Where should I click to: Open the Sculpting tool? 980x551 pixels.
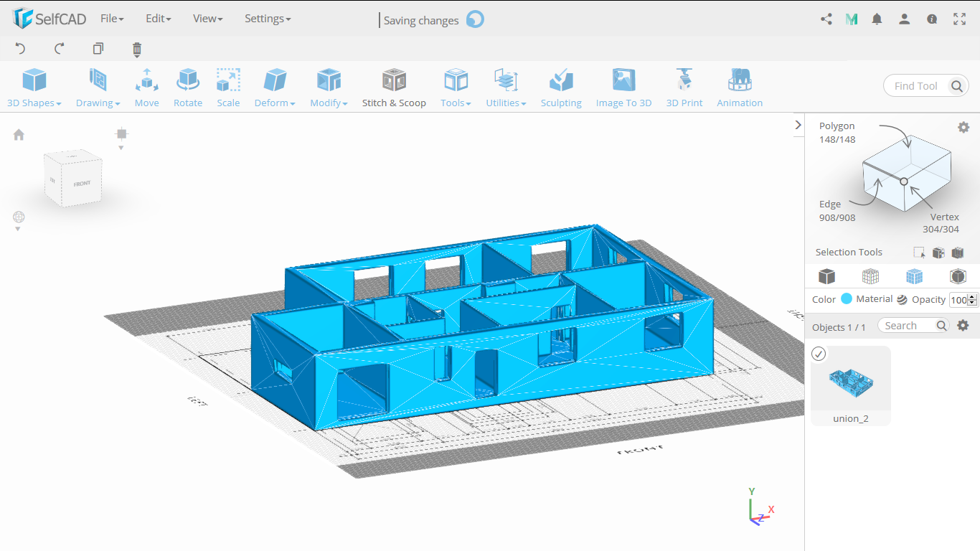coord(561,88)
